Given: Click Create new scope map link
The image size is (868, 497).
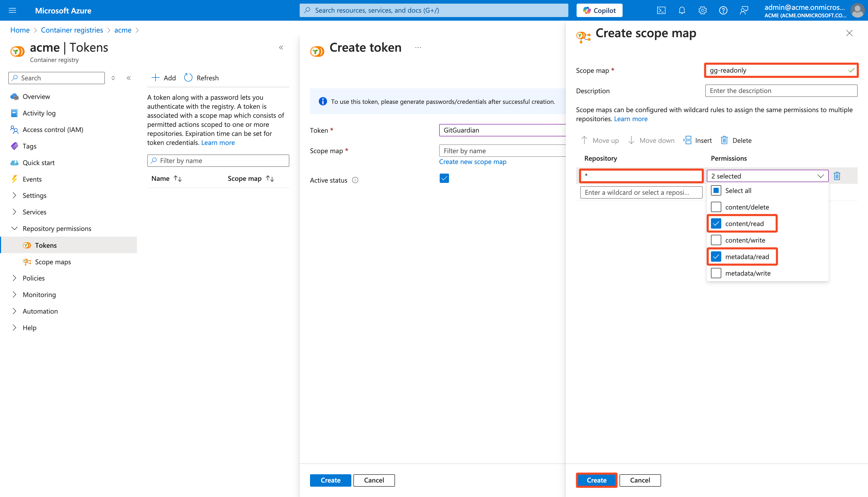Looking at the screenshot, I should 472,162.
